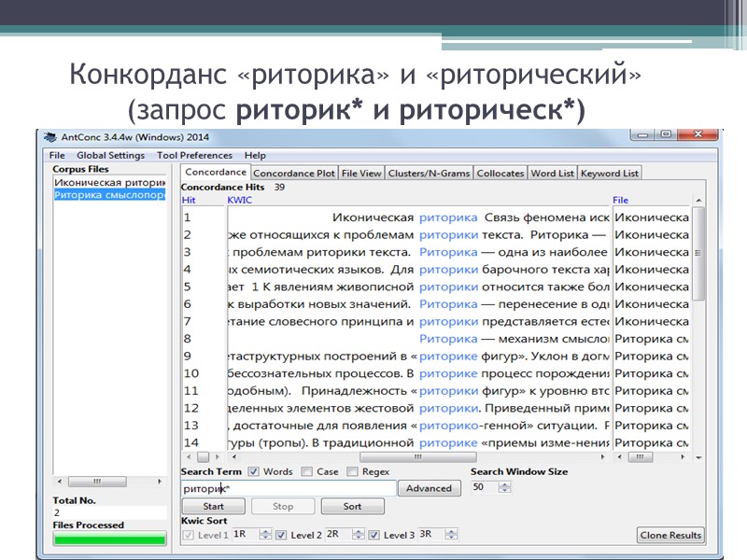Screen dimensions: 747x560
Task: Click the KWIC column header
Action: pos(239,200)
